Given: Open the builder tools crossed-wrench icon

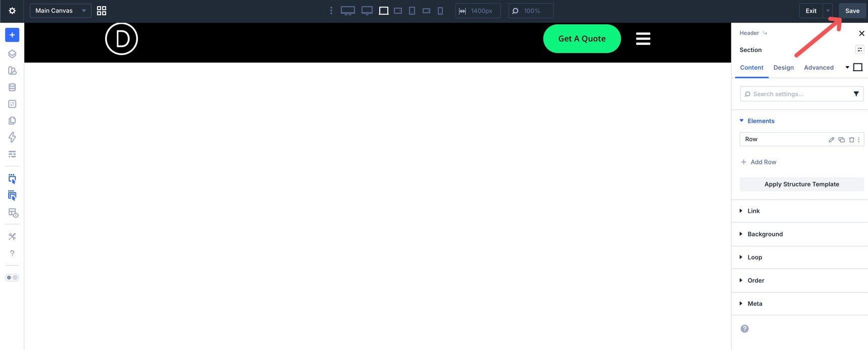Looking at the screenshot, I should (x=12, y=237).
